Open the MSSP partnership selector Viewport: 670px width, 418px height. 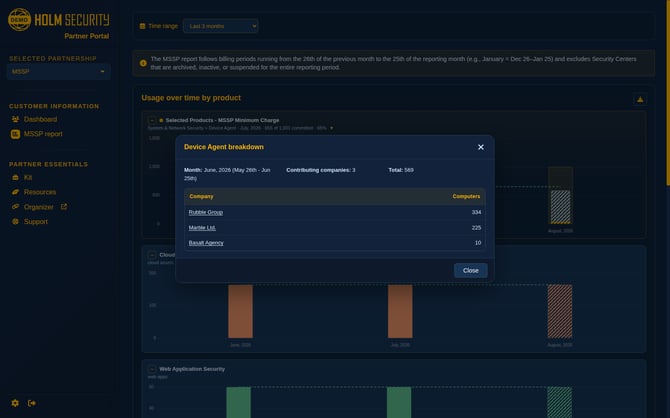58,71
